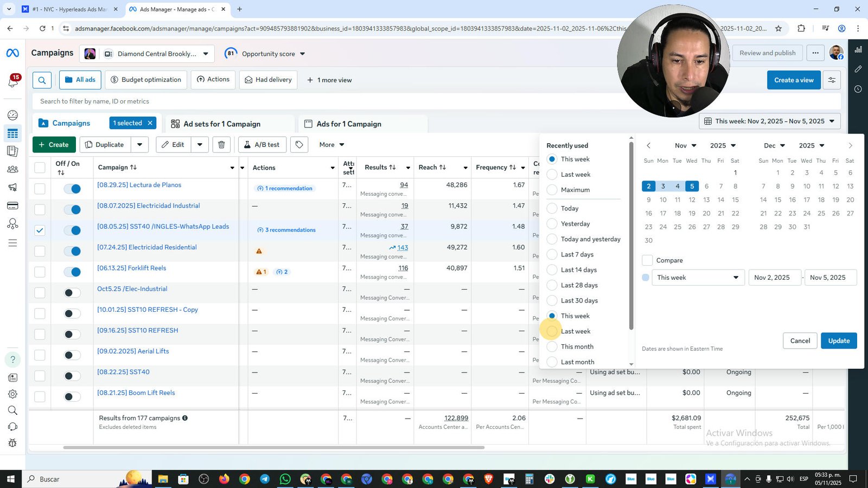Open the tag labels icon in the toolbar
The height and width of the screenshot is (488, 868).
click(x=299, y=145)
